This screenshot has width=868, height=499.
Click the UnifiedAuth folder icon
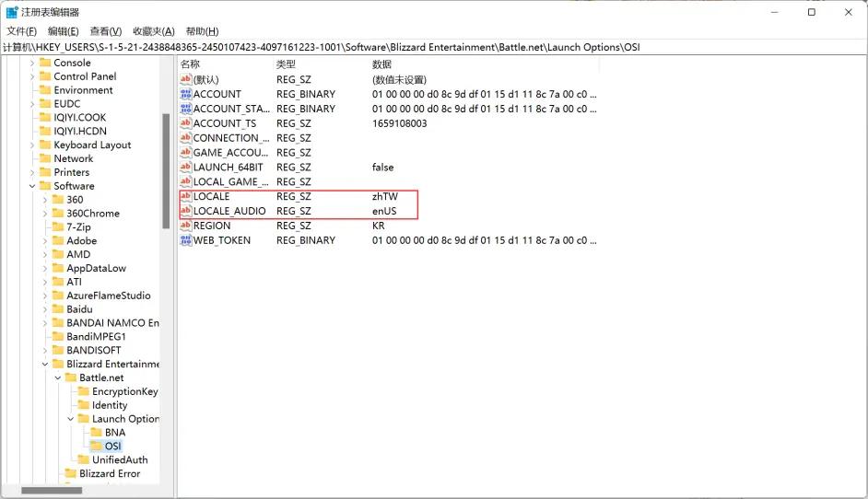click(83, 459)
